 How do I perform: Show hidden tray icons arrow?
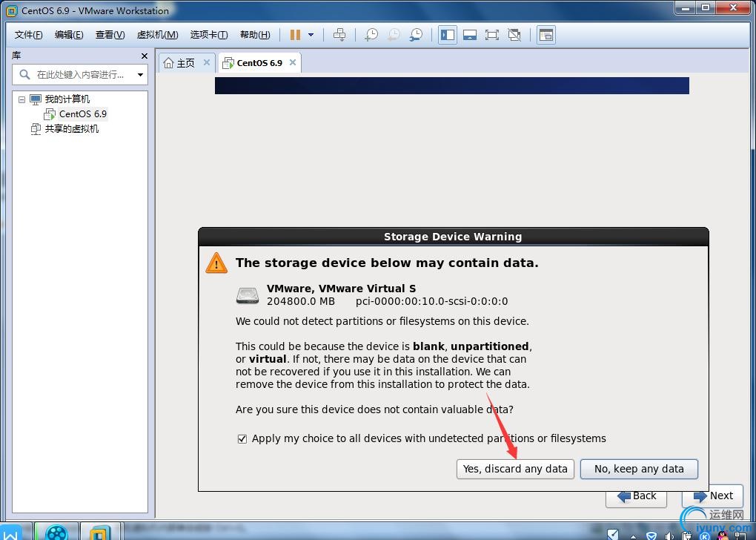click(633, 536)
